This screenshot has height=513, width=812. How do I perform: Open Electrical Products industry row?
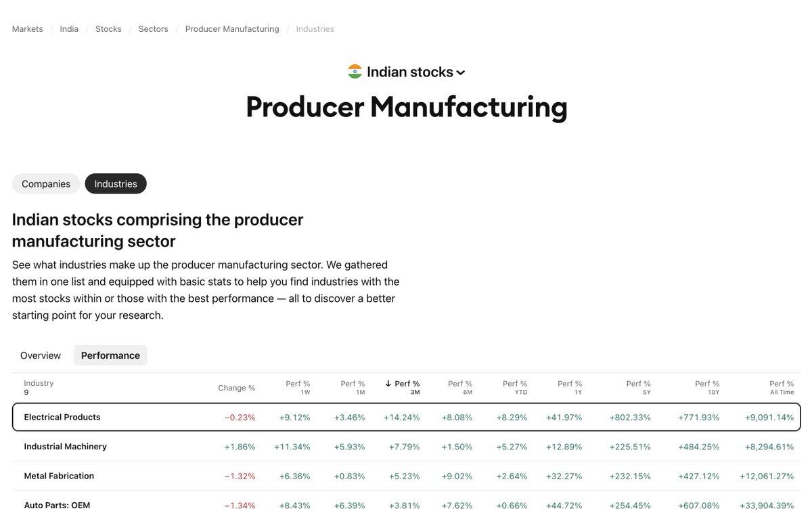407,417
